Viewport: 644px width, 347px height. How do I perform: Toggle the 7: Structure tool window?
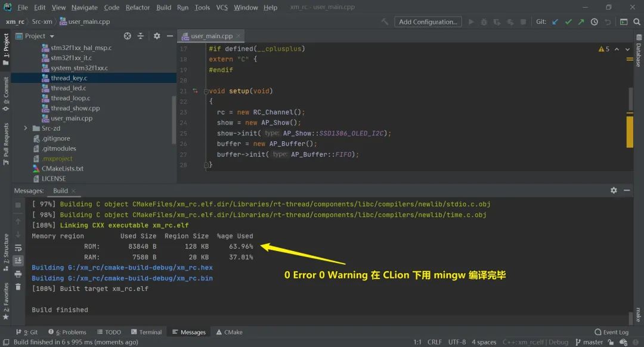click(x=6, y=252)
